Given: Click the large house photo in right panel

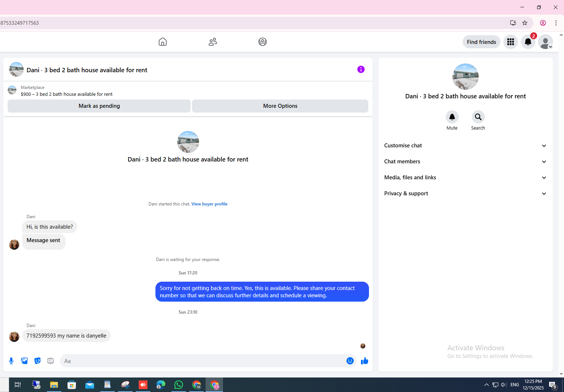Looking at the screenshot, I should click(x=466, y=77).
